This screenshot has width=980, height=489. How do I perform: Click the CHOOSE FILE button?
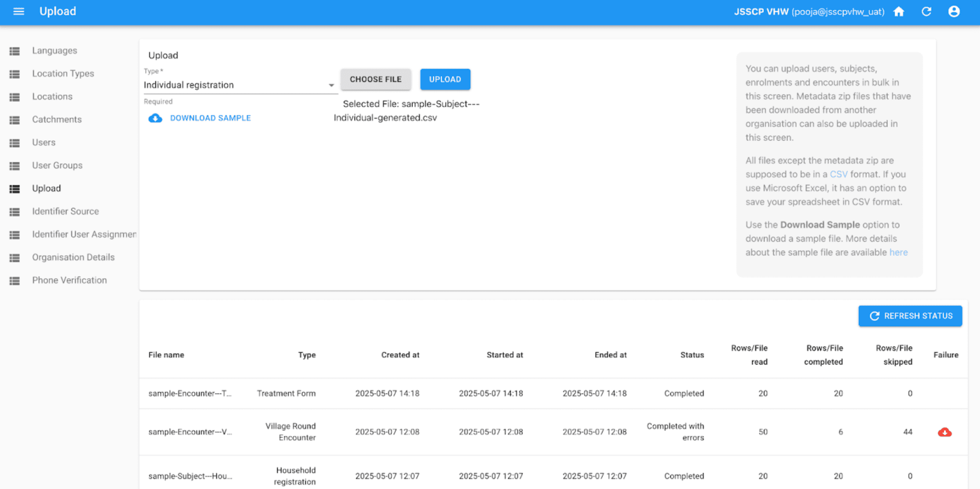(376, 79)
